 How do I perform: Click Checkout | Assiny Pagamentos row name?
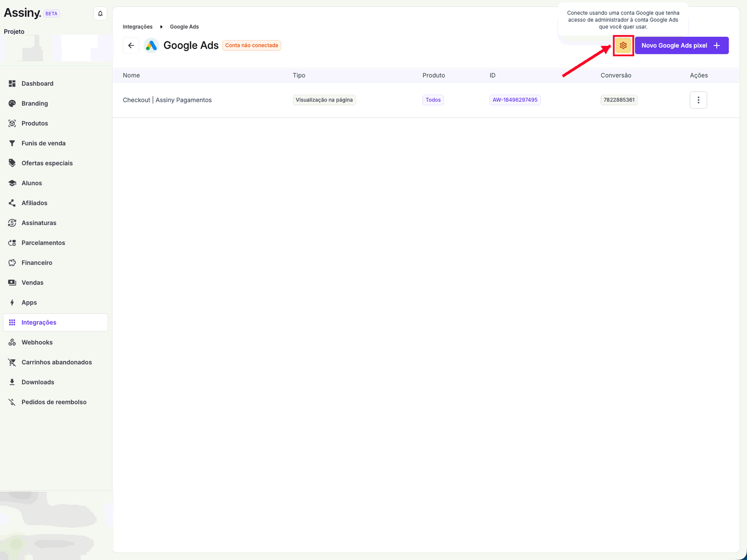pyautogui.click(x=167, y=100)
